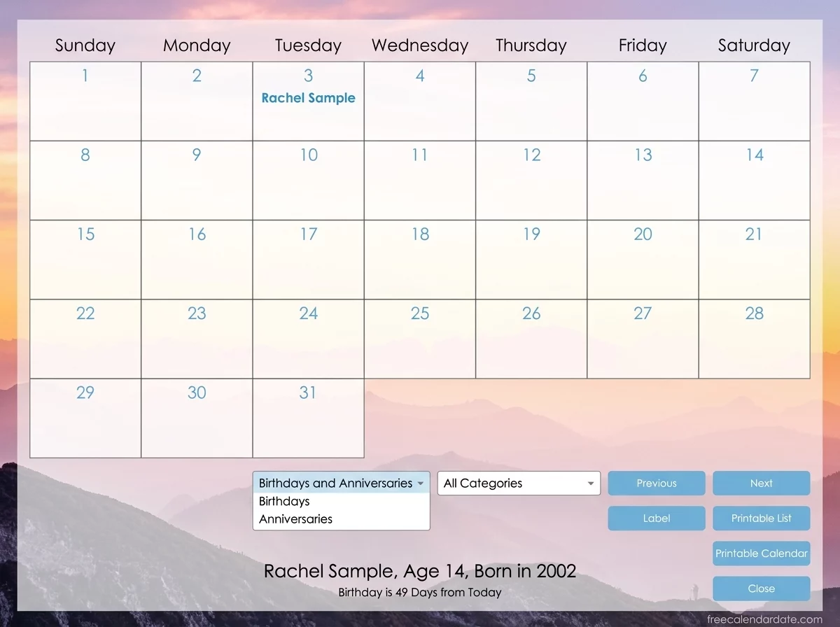Click the Friday column header
840x627 pixels.
click(643, 45)
